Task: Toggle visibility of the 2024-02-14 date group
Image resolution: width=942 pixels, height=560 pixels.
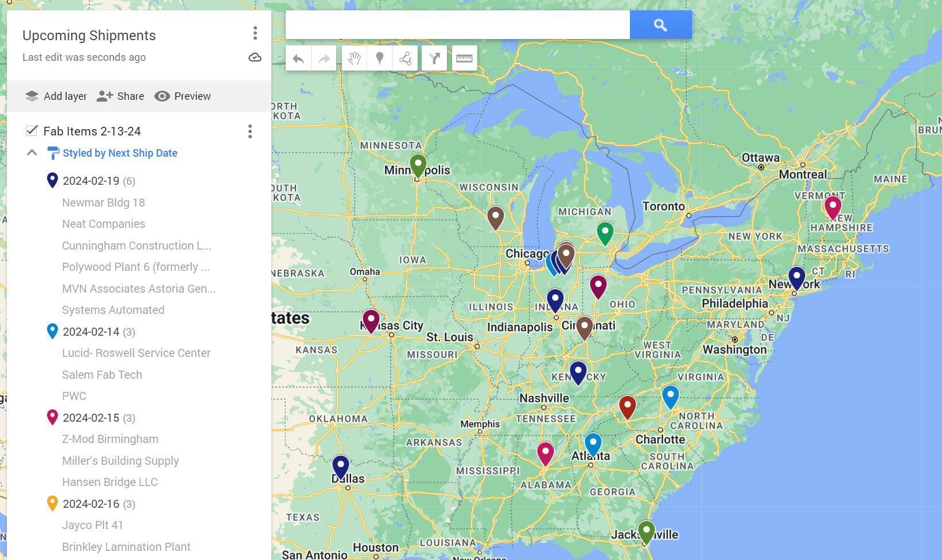Action: point(52,331)
